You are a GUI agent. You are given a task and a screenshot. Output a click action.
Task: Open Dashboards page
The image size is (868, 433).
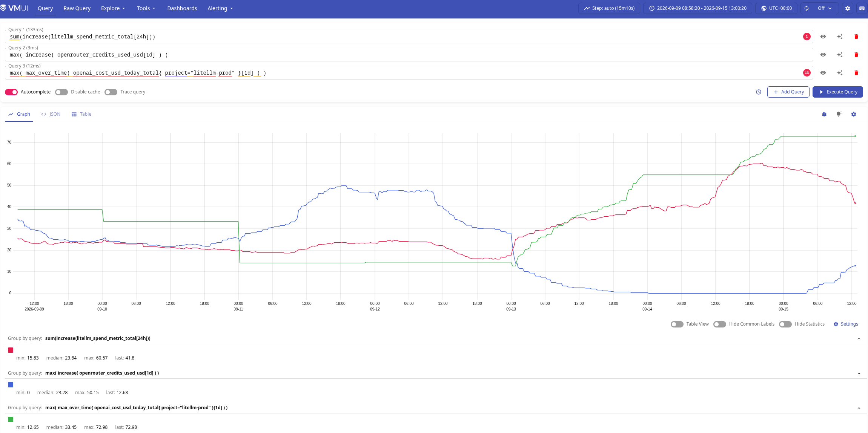[x=182, y=8]
